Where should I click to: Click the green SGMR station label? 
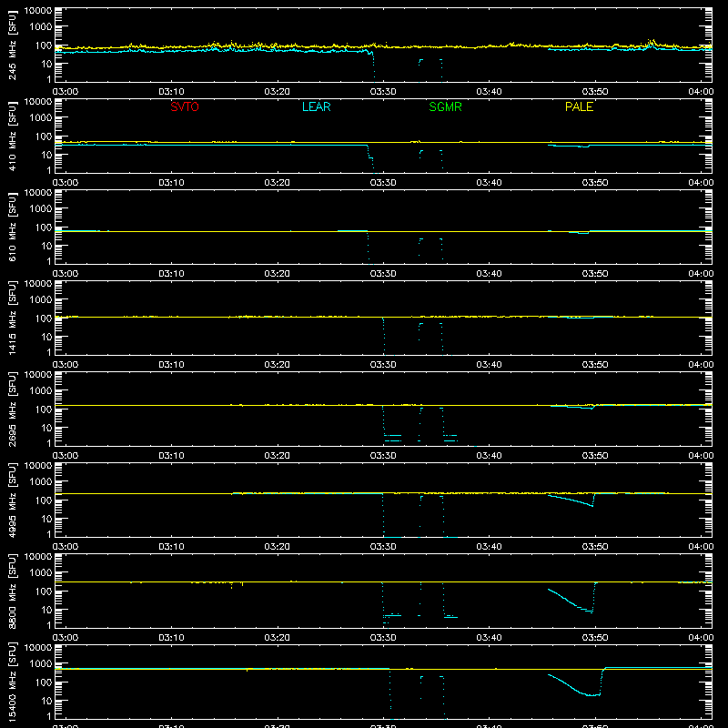tap(445, 106)
